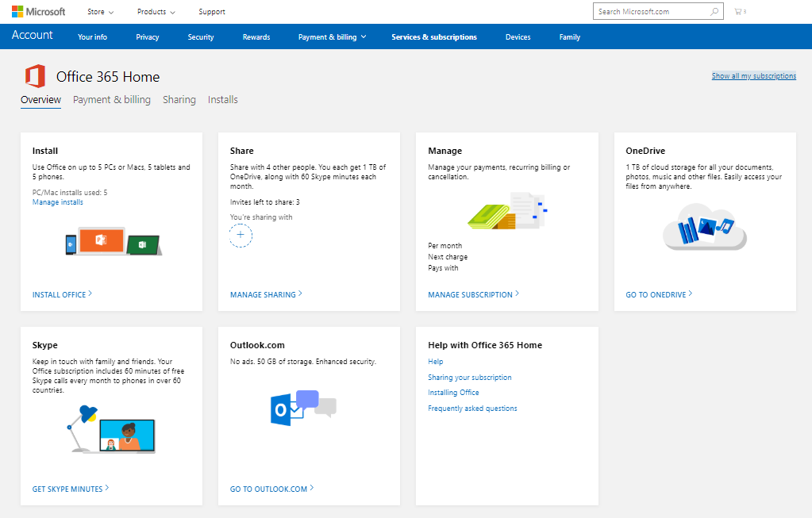Image resolution: width=812 pixels, height=518 pixels.
Task: Expand the Store dropdown menu
Action: click(101, 11)
